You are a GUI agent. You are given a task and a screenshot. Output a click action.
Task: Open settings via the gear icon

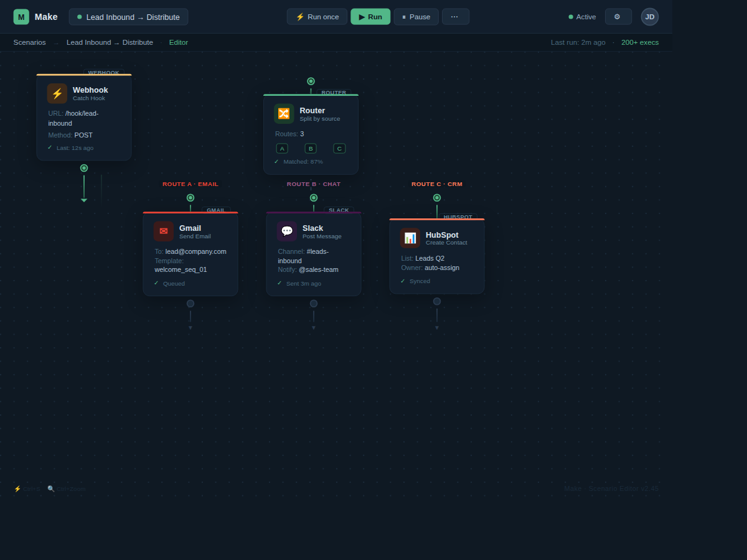tap(618, 17)
